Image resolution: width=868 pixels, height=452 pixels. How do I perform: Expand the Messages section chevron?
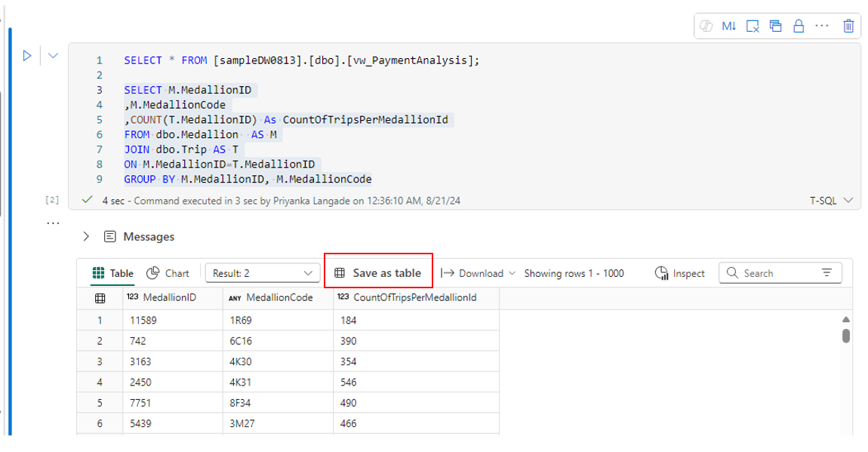pyautogui.click(x=86, y=237)
